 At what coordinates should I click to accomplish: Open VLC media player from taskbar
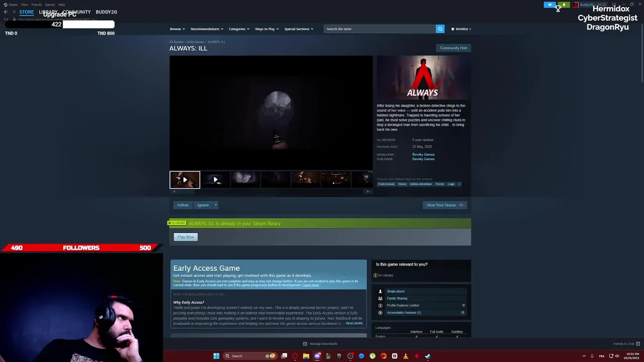click(x=406, y=356)
